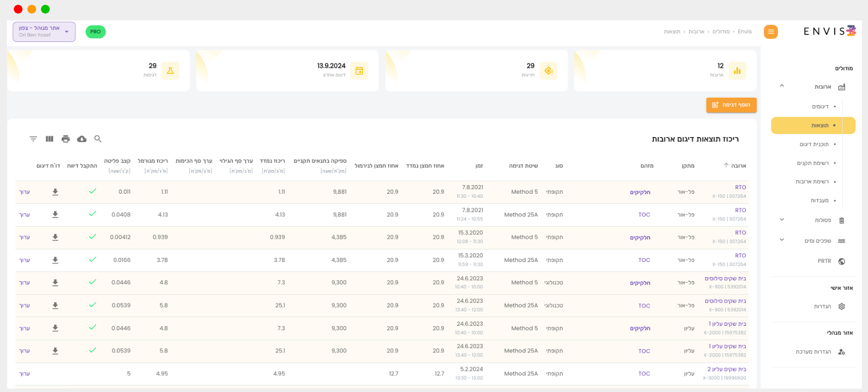
Task: Click the הוסף דגימה button
Action: click(x=731, y=105)
